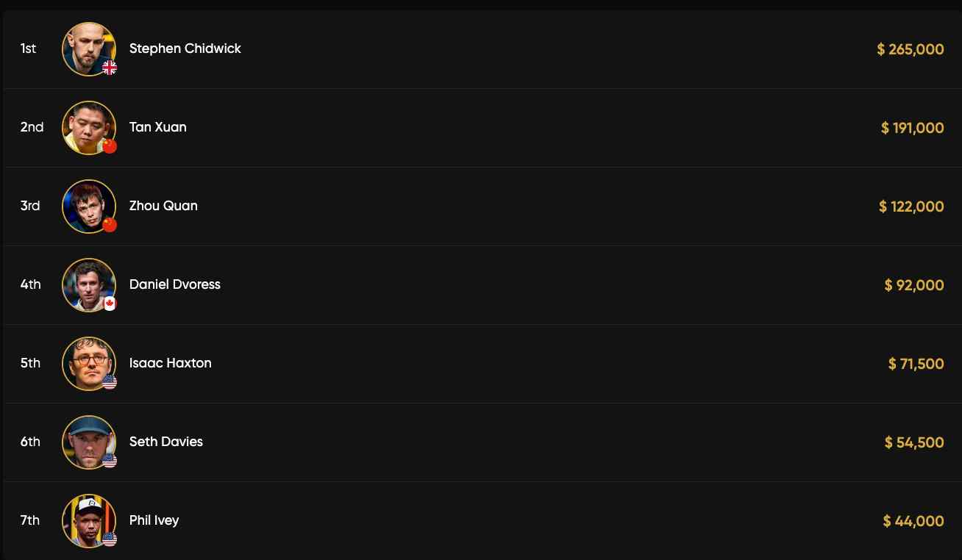Click the China flag badge on Tan Xuan's avatar
Image resolution: width=962 pixels, height=560 pixels.
110,146
